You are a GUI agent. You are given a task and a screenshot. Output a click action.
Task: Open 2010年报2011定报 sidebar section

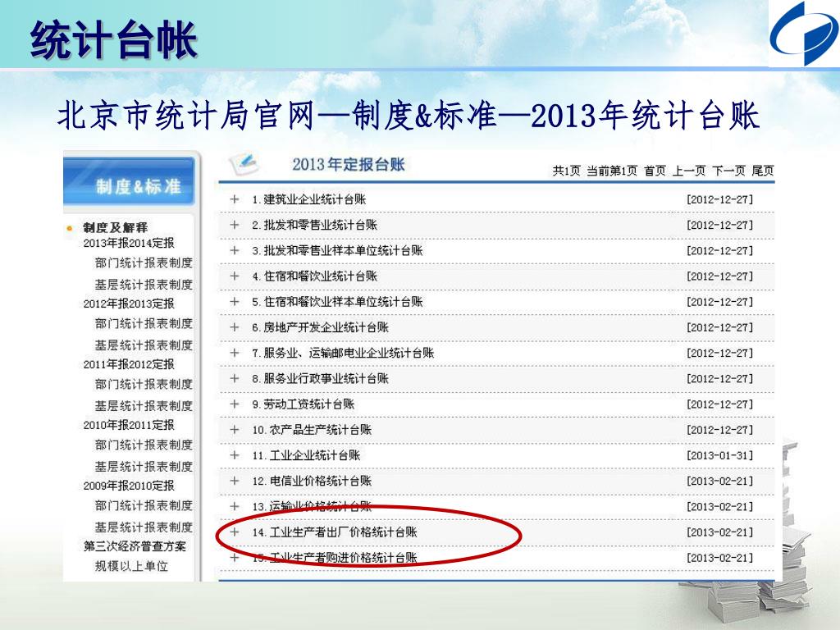(x=129, y=425)
